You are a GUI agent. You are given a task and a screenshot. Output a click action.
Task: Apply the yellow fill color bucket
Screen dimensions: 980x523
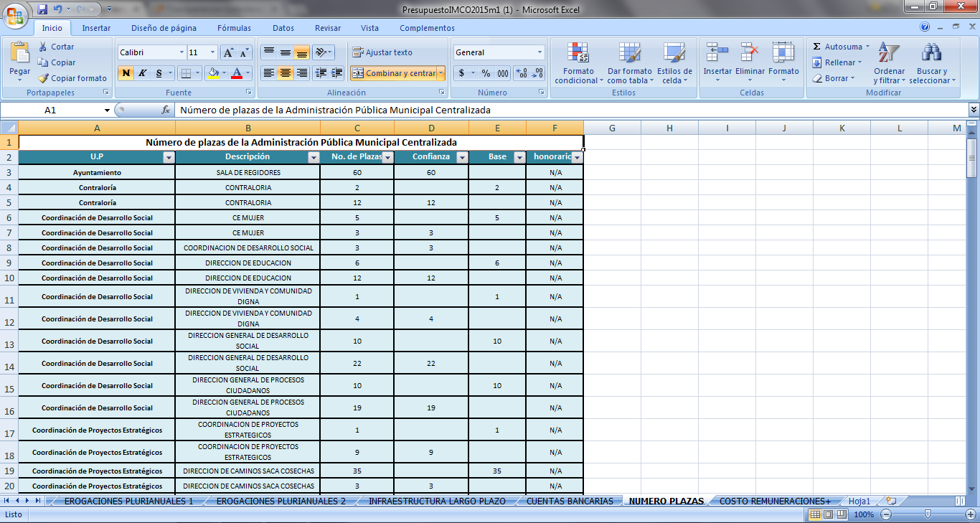coord(212,73)
